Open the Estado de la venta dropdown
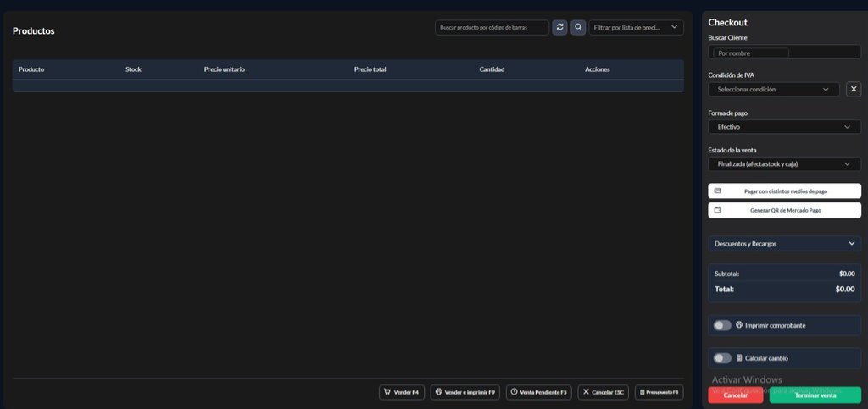This screenshot has width=868, height=409. pyautogui.click(x=784, y=164)
